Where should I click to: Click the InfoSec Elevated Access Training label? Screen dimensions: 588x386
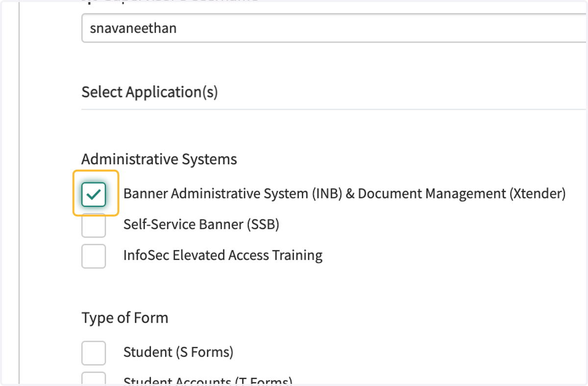(223, 256)
